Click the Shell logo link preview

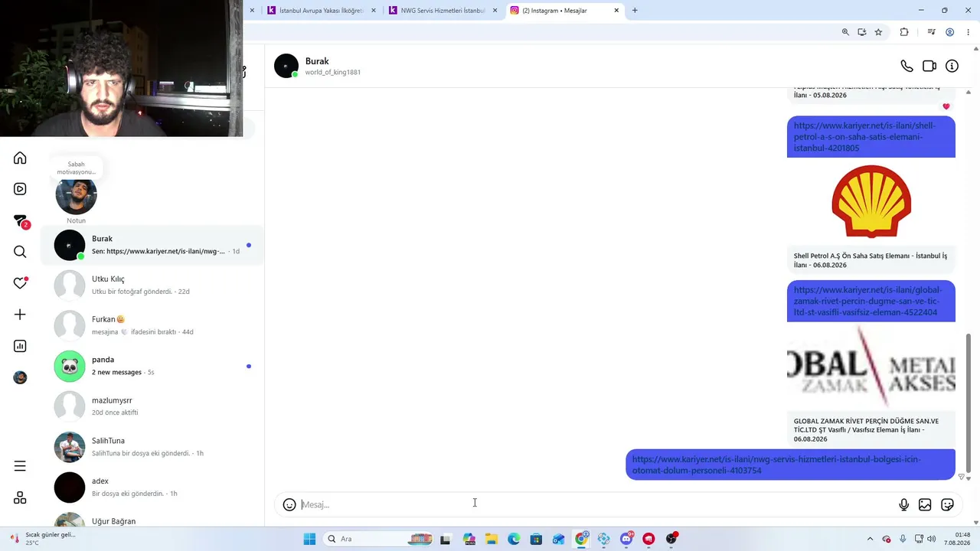(x=871, y=202)
